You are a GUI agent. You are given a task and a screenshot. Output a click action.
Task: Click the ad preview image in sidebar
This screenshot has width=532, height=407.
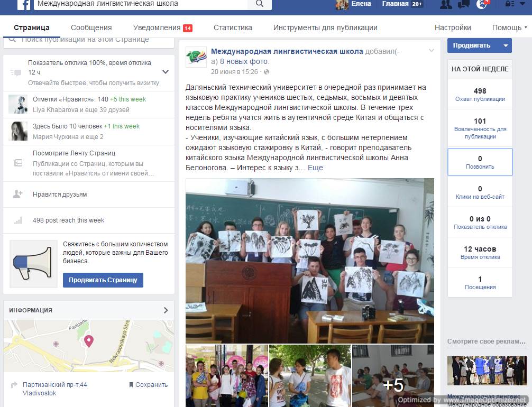click(487, 371)
